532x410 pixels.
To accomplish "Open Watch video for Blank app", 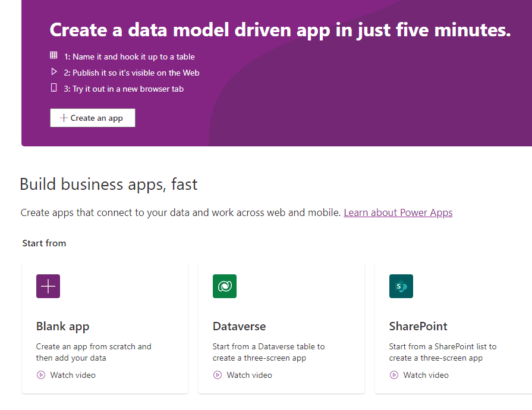I will point(73,375).
